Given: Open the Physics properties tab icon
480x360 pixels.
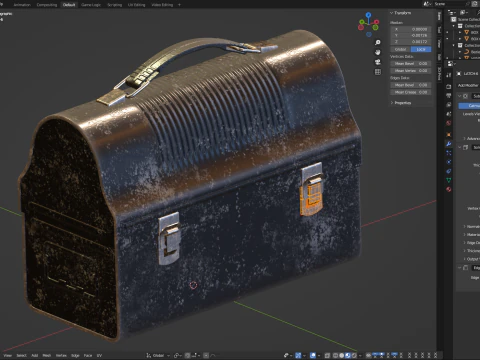Looking at the screenshot, I should click(x=449, y=162).
